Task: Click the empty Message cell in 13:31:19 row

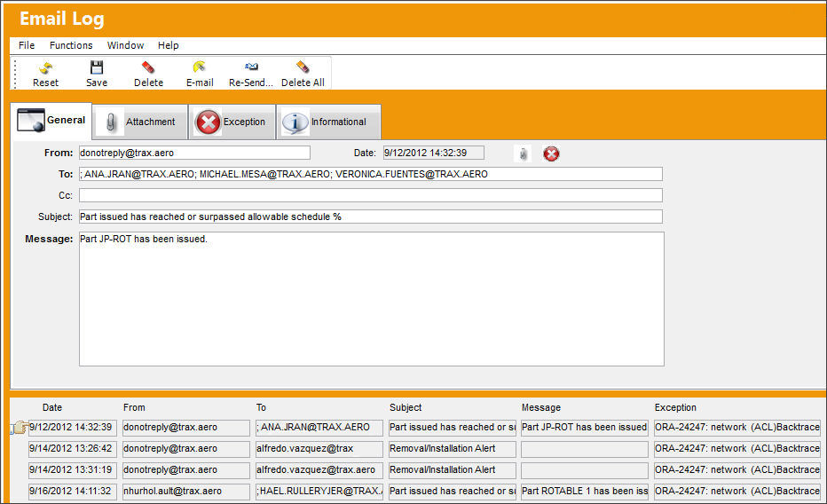Action: [585, 470]
